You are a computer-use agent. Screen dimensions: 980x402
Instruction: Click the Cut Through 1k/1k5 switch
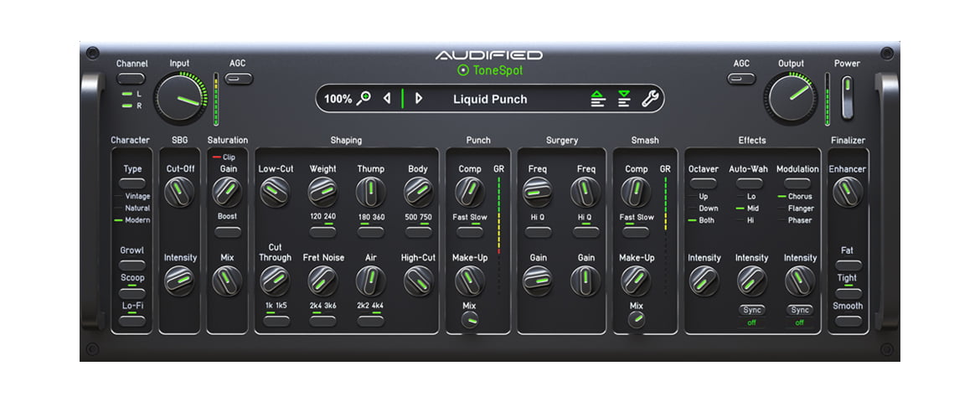[276, 321]
